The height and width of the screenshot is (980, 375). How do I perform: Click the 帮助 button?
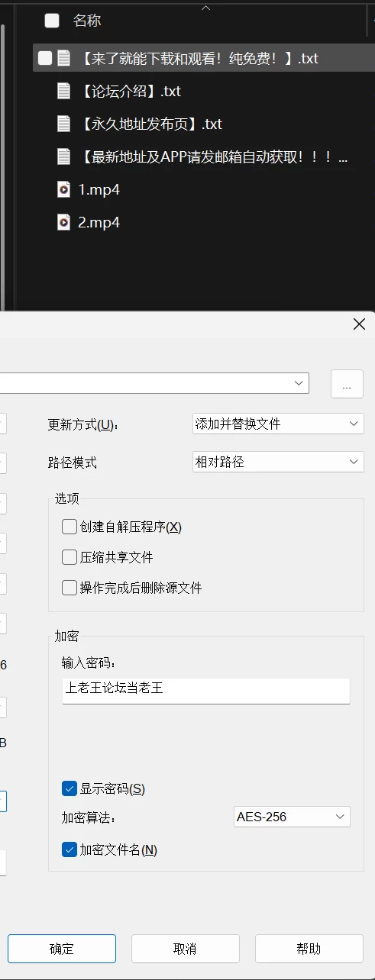tap(309, 949)
